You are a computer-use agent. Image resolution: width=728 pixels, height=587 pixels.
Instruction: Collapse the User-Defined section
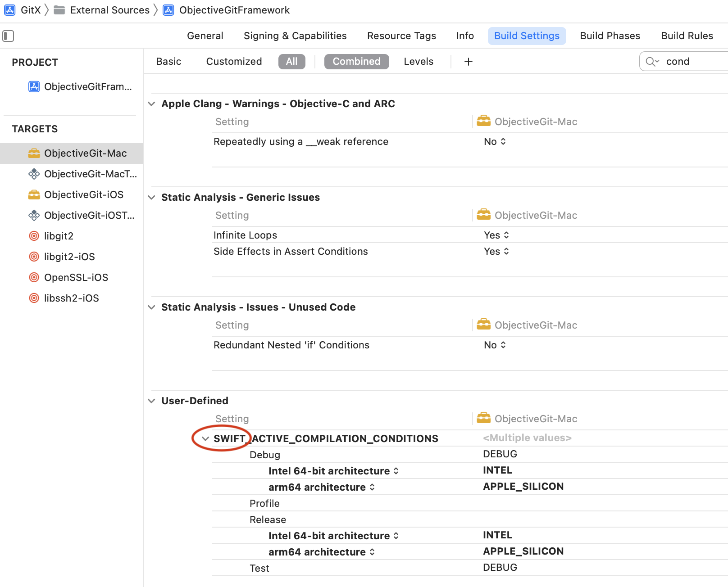click(x=152, y=401)
